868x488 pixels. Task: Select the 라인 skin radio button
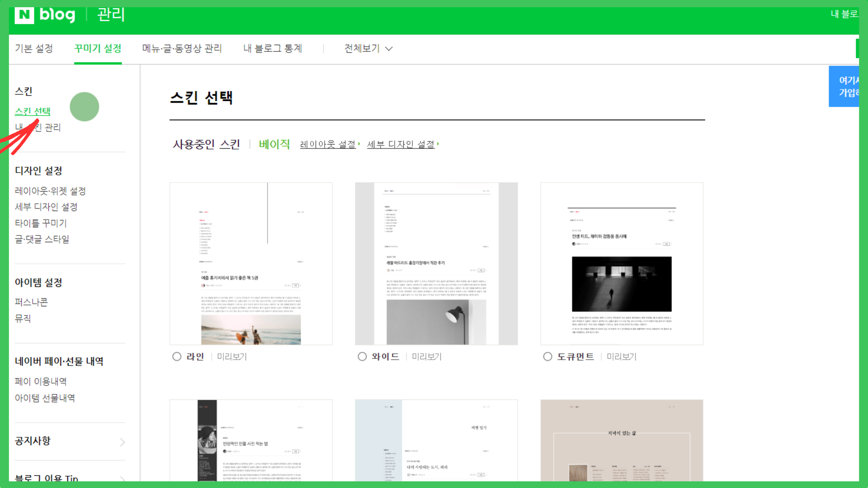pos(177,357)
